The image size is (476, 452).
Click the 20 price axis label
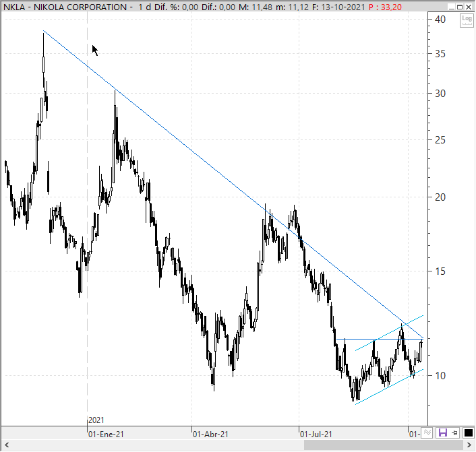[x=440, y=197]
